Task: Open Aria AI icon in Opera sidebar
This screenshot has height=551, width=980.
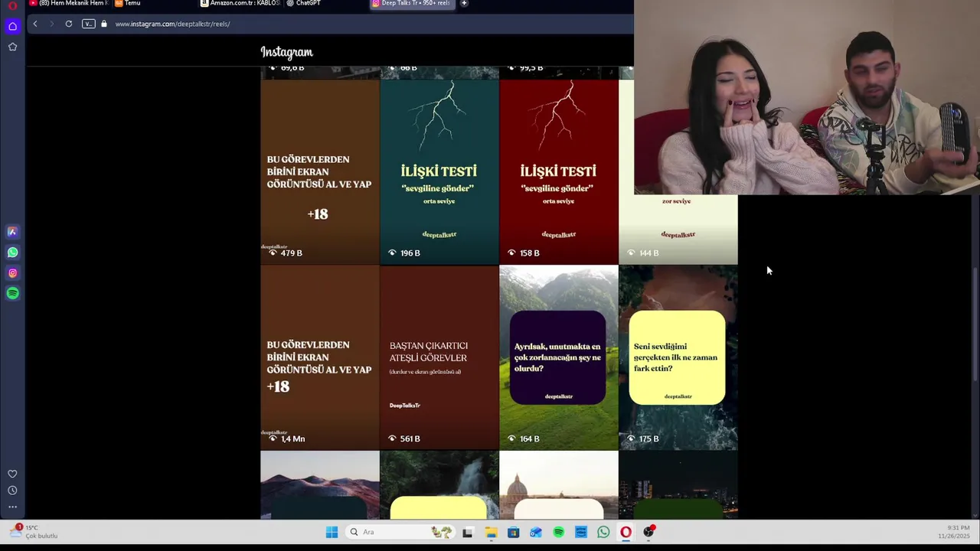Action: pyautogui.click(x=12, y=231)
